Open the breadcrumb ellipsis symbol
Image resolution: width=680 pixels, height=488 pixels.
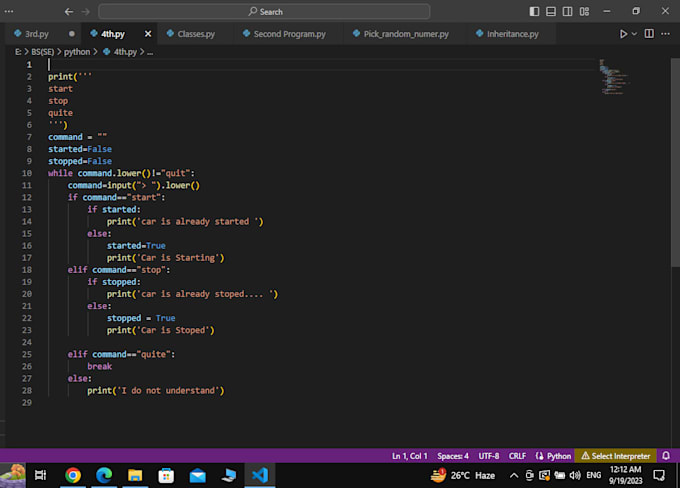(x=150, y=52)
